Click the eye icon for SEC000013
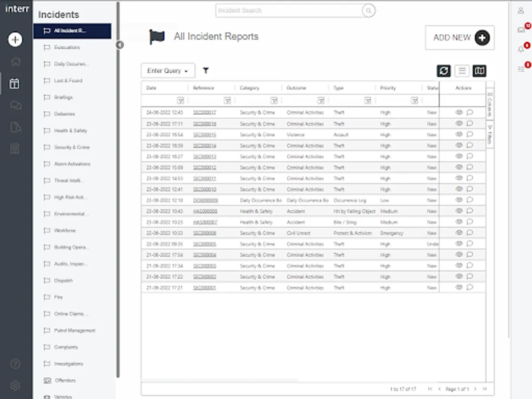532x399 pixels. 459,156
